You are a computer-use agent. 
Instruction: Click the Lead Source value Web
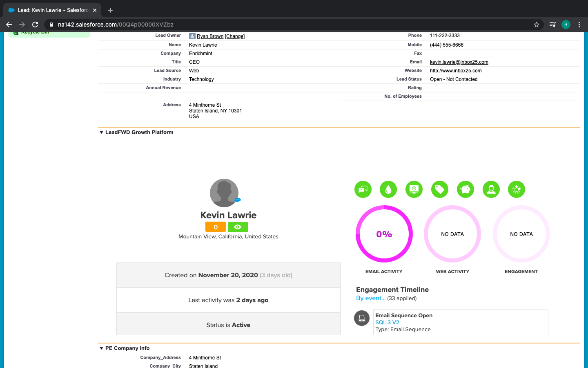tap(194, 71)
